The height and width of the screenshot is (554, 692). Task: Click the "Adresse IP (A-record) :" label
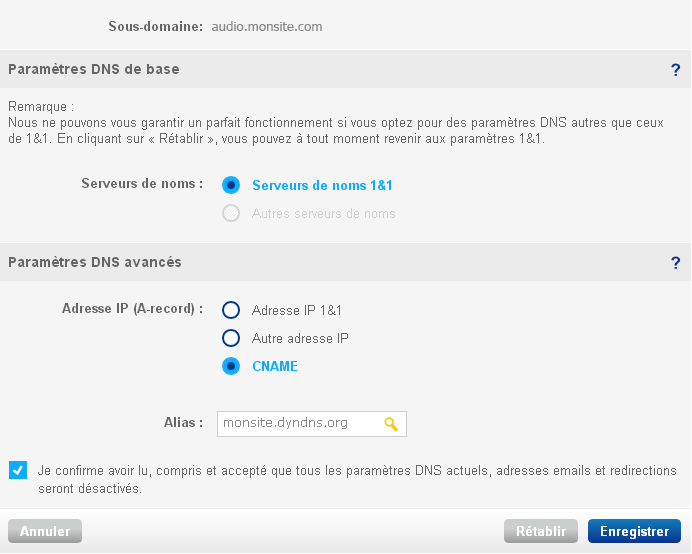(132, 309)
